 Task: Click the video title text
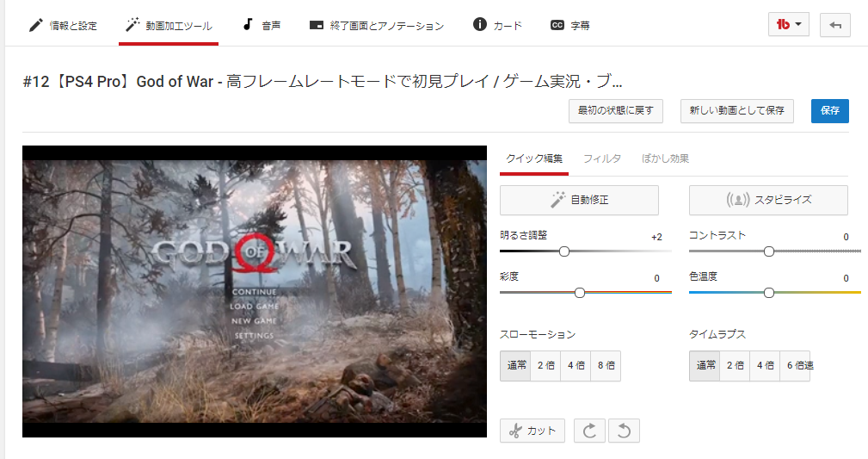point(323,82)
